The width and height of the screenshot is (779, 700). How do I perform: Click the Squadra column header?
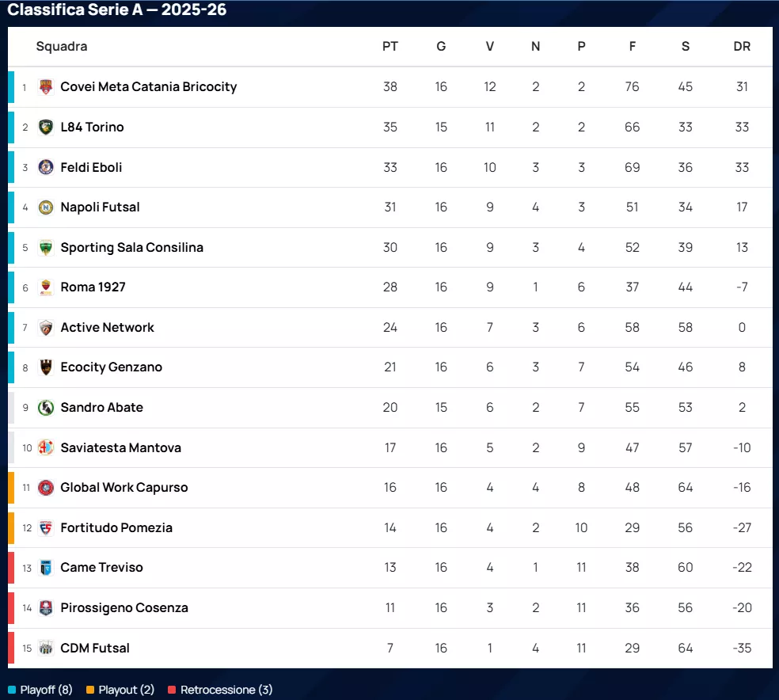coord(62,47)
